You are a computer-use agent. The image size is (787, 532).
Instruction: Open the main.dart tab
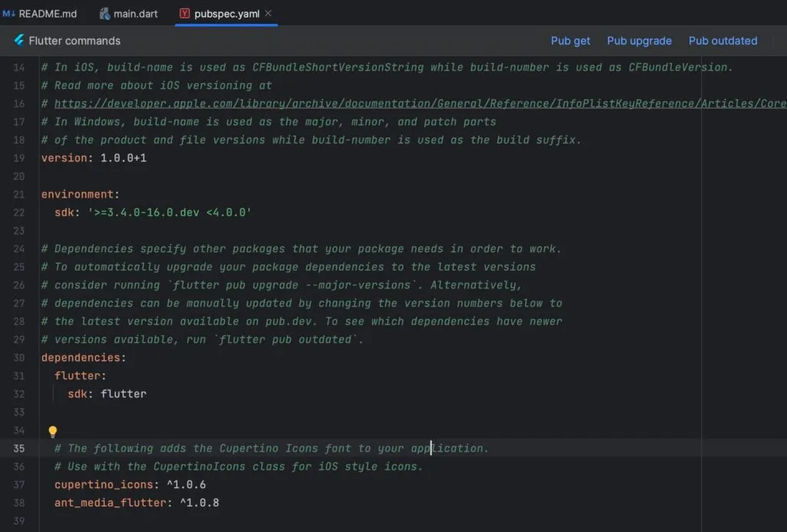[128, 14]
